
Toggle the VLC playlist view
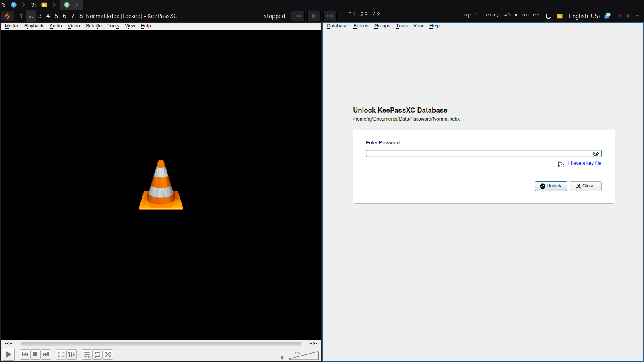click(x=87, y=354)
